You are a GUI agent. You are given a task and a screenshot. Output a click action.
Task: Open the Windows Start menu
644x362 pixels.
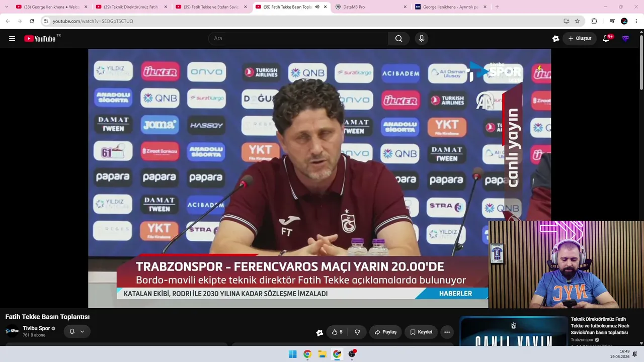[292, 354]
